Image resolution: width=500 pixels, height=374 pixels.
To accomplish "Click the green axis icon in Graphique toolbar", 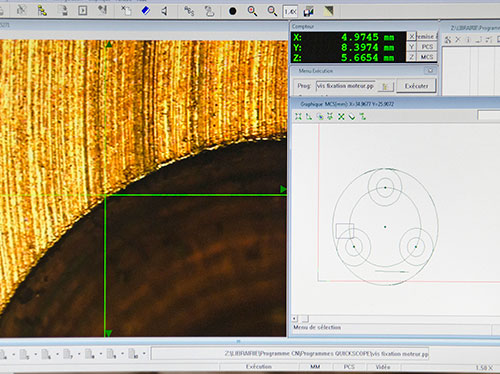I will (x=309, y=116).
